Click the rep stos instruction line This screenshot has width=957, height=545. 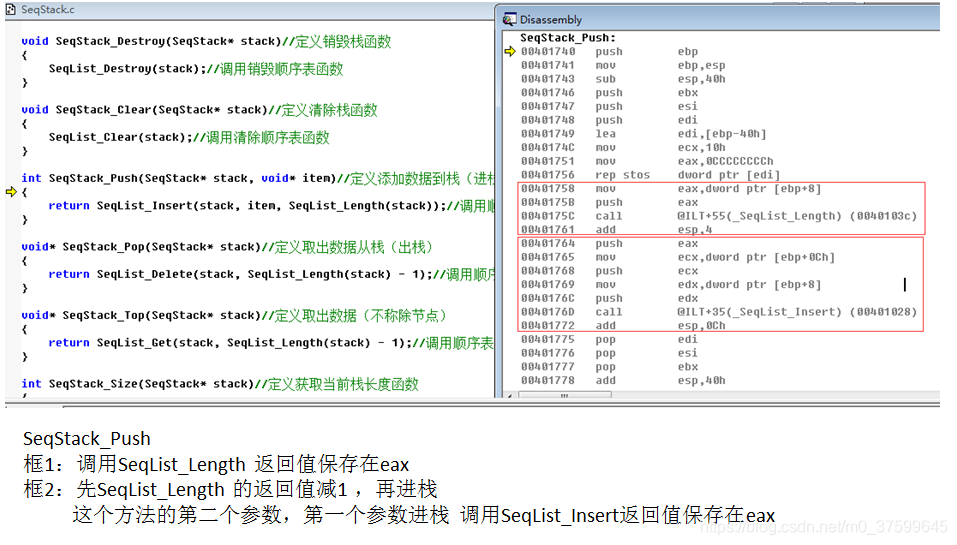pyautogui.click(x=651, y=175)
